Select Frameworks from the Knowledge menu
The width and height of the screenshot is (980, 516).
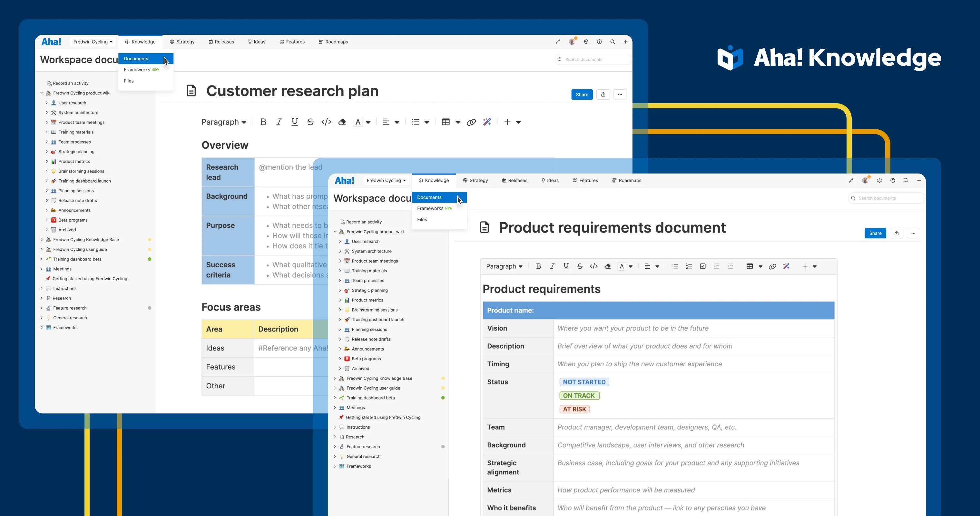point(137,70)
